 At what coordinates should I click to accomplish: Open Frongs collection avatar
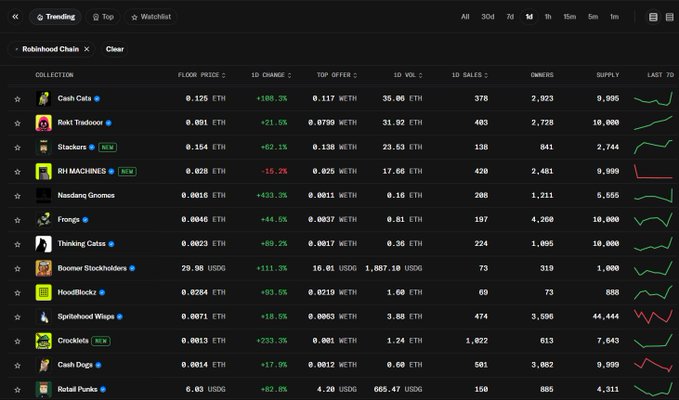[43, 220]
